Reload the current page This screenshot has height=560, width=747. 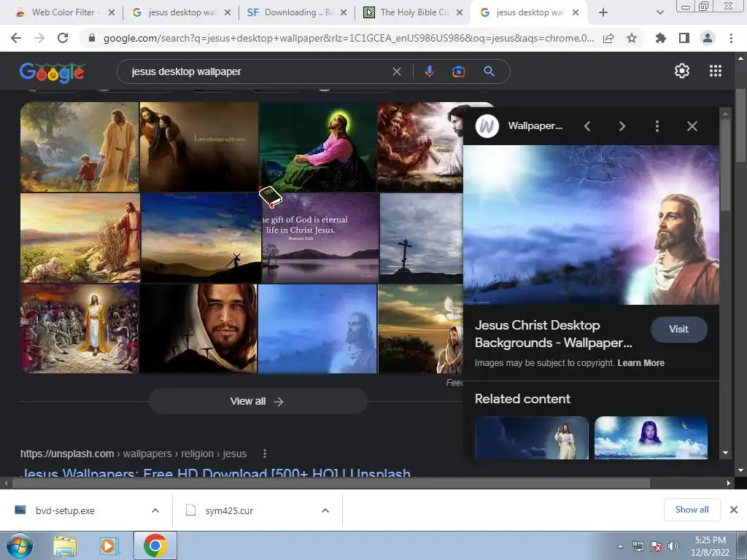point(63,38)
